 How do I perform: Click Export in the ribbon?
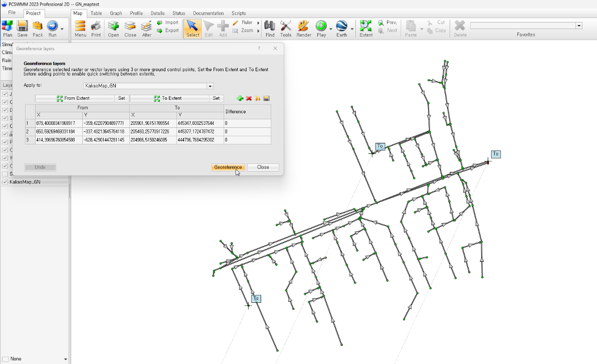pos(168,31)
